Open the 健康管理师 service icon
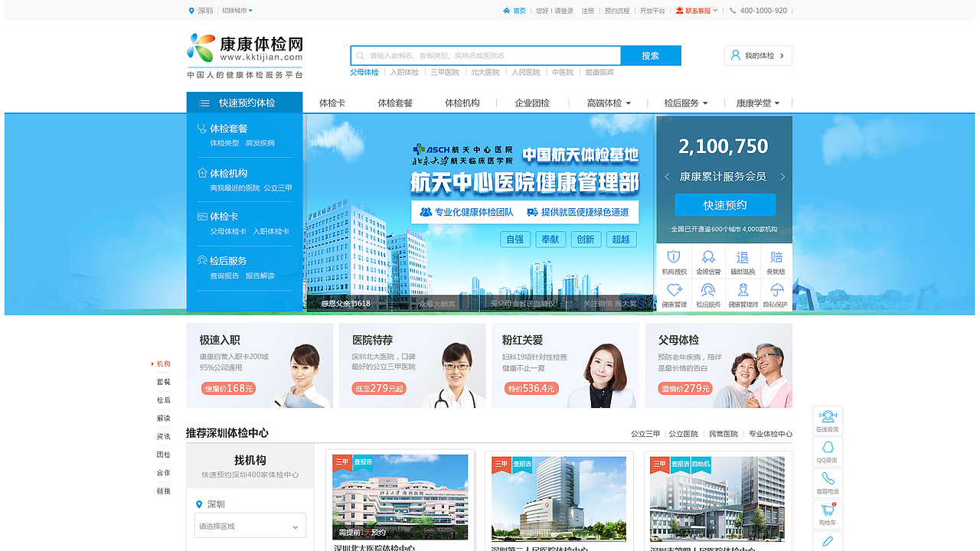Image resolution: width=980 pixels, height=551 pixels. coord(743,291)
